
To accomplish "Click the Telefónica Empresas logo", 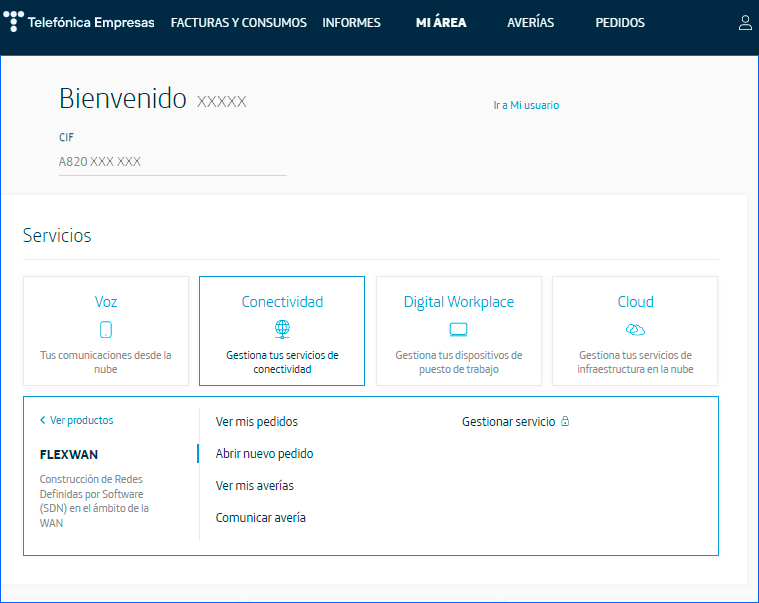I will [x=79, y=22].
